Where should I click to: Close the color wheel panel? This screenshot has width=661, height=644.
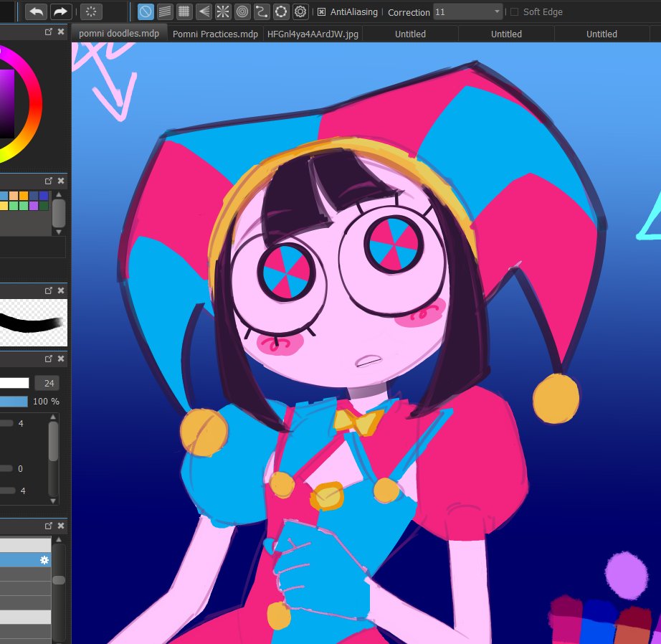(61, 32)
